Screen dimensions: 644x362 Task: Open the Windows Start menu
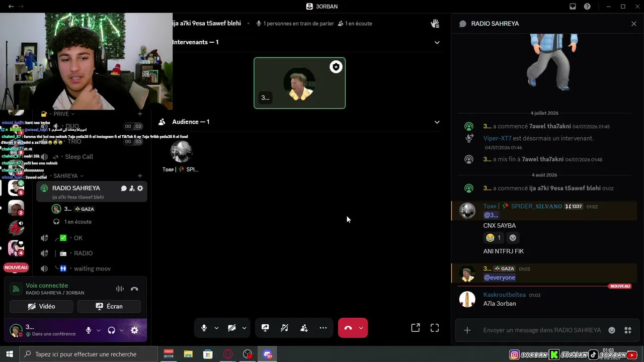pos(9,354)
